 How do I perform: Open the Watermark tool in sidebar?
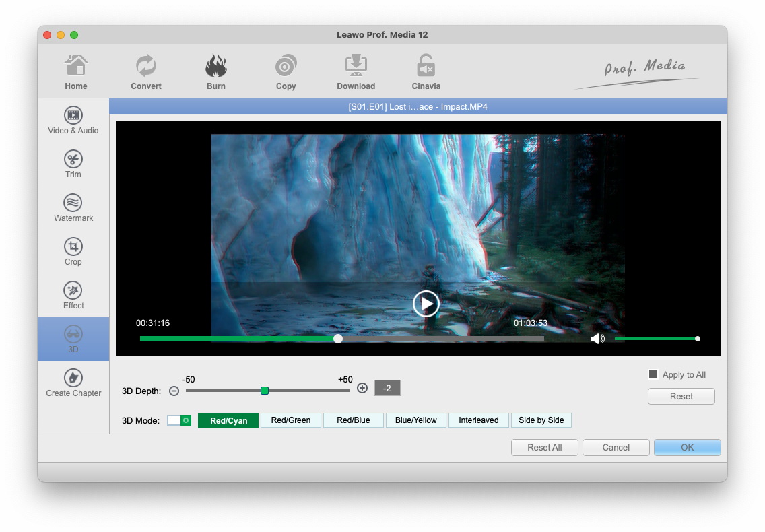coord(73,203)
